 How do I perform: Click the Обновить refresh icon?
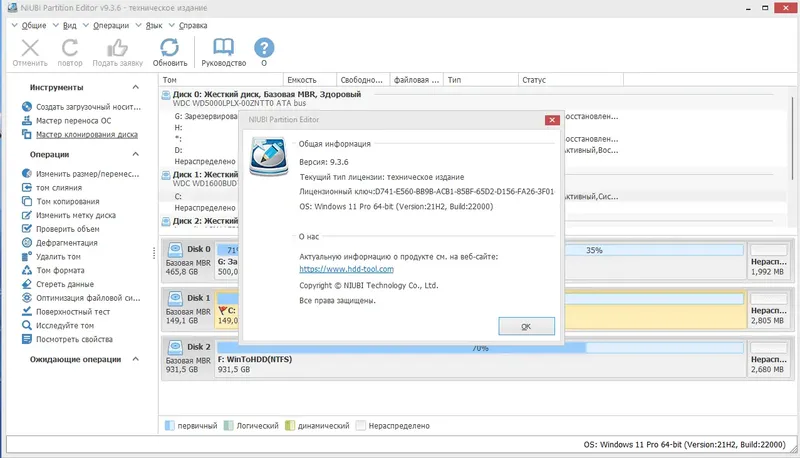coord(169,48)
